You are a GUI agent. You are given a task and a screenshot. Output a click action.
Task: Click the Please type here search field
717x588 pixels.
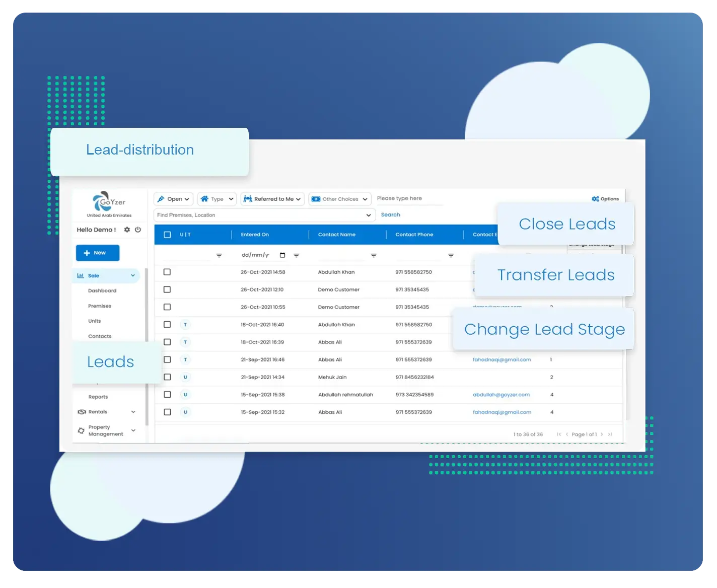408,198
